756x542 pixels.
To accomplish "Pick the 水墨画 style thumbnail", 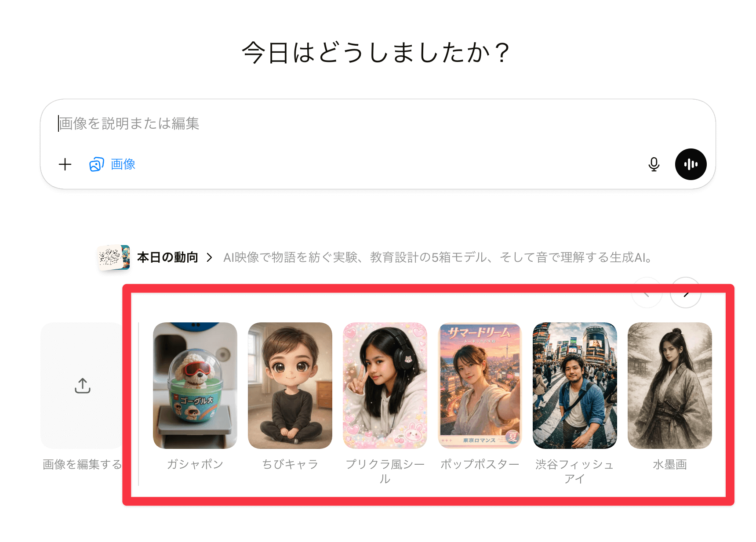I will click(670, 386).
